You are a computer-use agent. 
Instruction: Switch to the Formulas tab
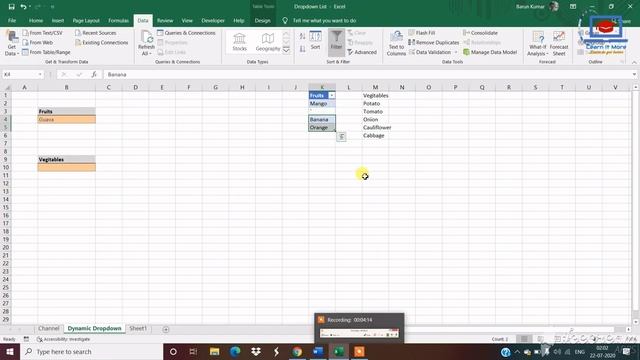coord(118,20)
